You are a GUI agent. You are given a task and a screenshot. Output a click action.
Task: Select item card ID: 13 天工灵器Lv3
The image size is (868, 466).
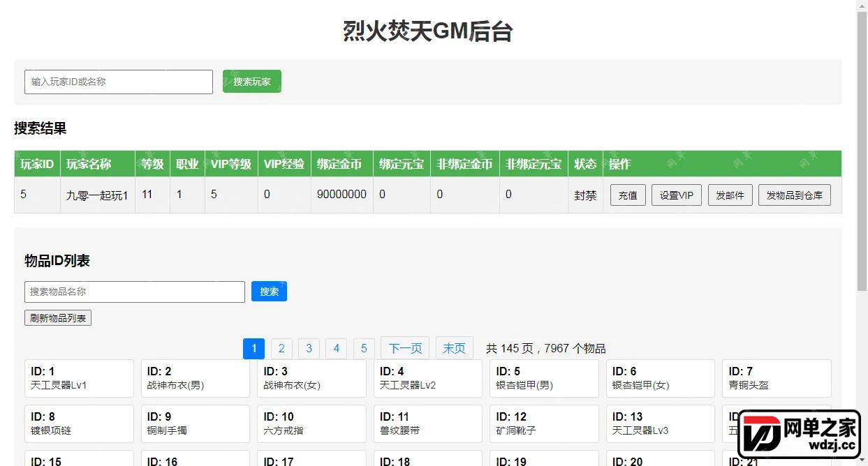pos(661,423)
